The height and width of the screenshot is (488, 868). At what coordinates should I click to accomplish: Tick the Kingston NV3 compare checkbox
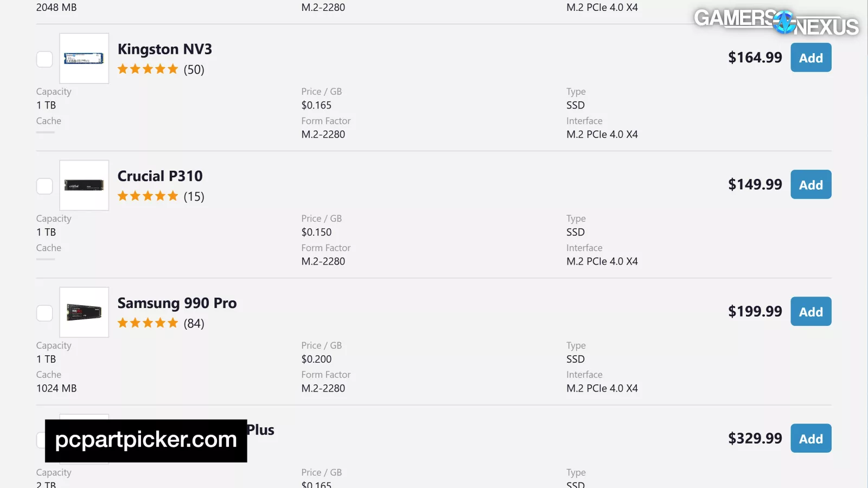point(44,59)
